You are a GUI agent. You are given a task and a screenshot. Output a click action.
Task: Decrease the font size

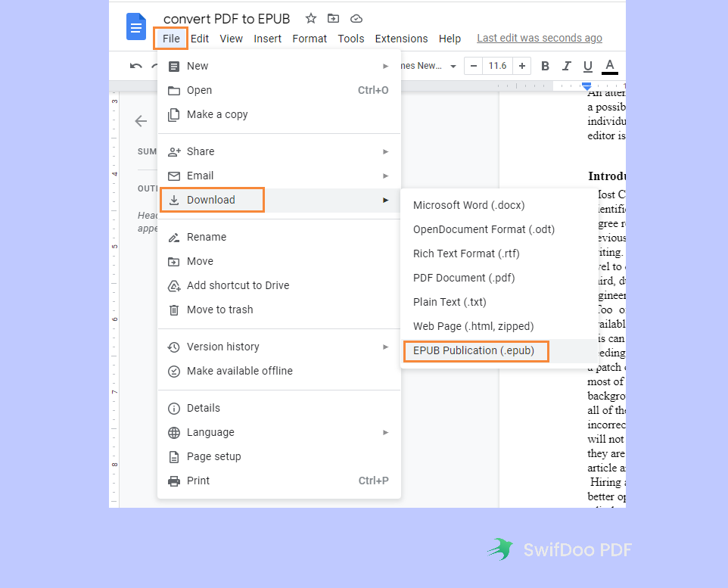pos(473,66)
